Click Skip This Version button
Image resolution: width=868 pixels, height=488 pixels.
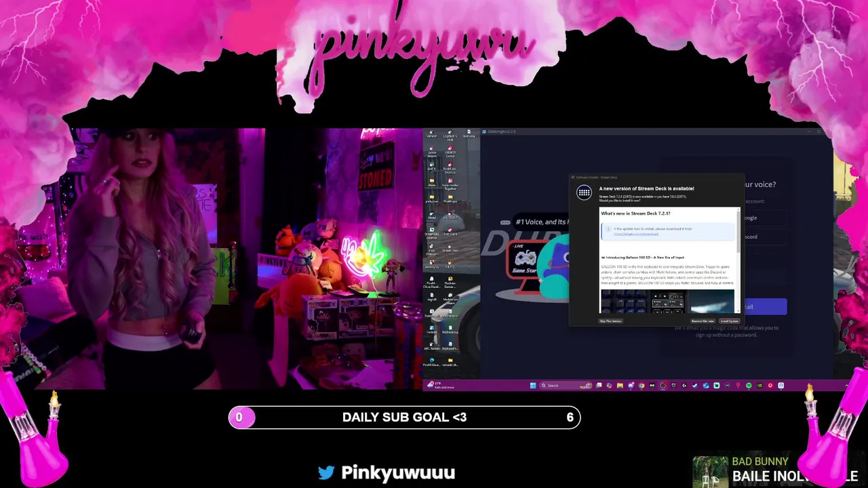pos(610,321)
